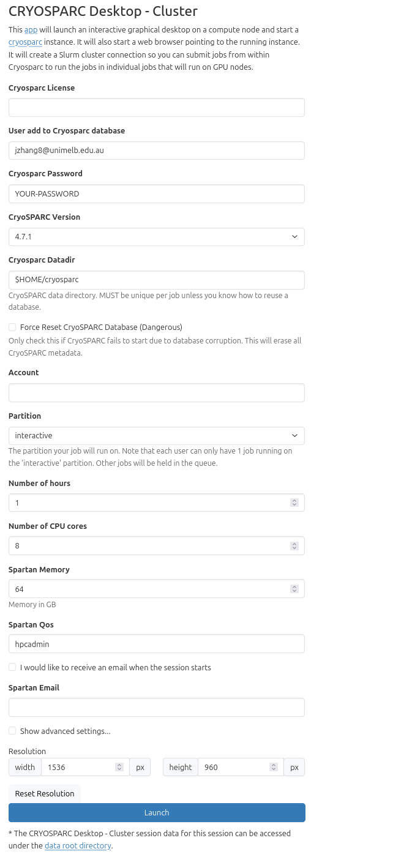Open the CryoSPARC Version dropdown
Image resolution: width=393 pixels, height=868 pixels.
pyautogui.click(x=156, y=237)
